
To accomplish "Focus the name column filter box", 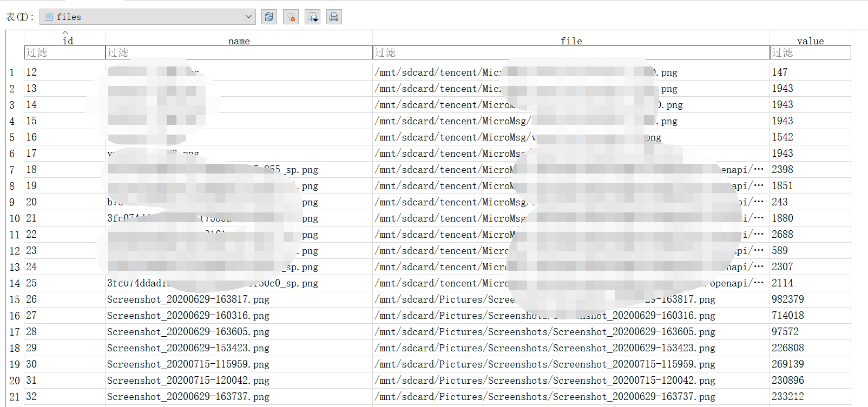I will point(239,52).
